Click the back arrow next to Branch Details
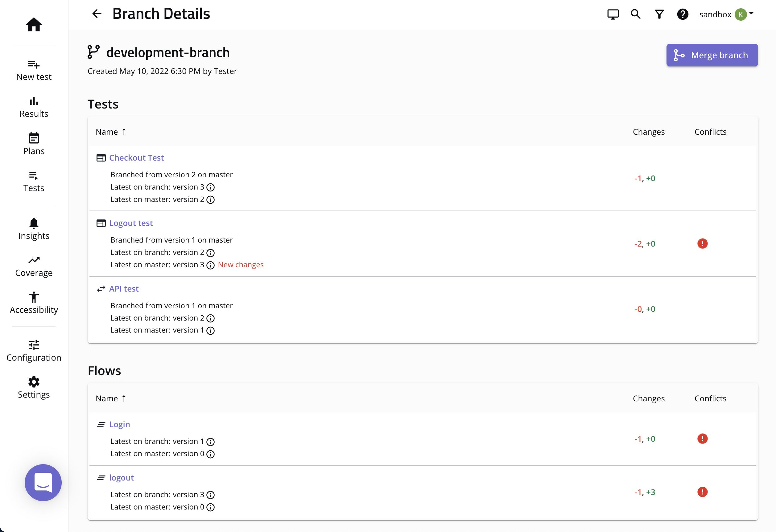This screenshot has height=532, width=776. tap(97, 14)
